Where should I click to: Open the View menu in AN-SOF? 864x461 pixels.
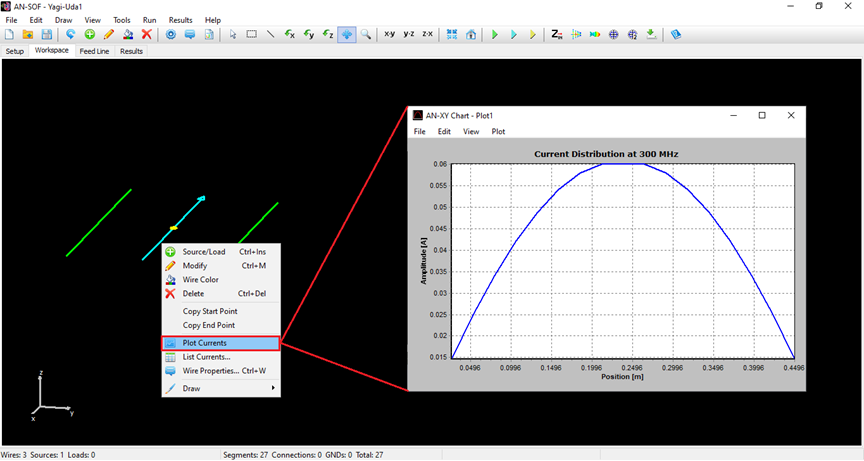click(x=93, y=20)
